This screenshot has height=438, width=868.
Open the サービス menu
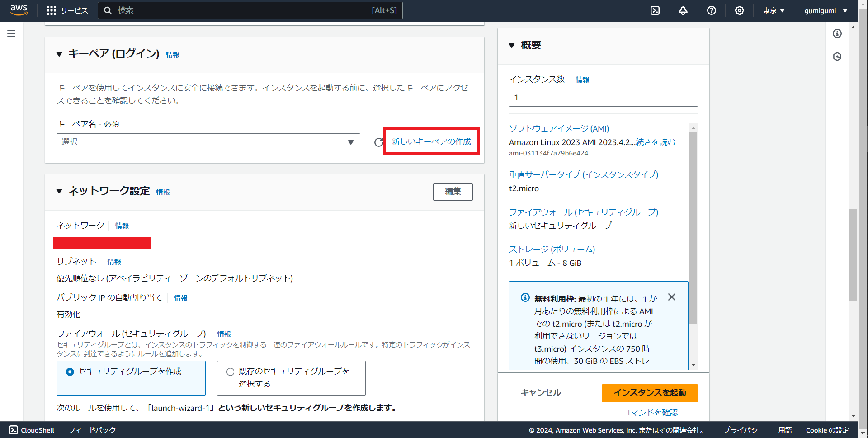pos(67,10)
